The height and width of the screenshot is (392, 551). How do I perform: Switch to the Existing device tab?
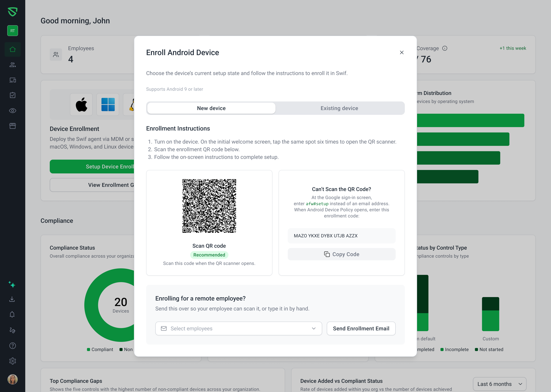[339, 108]
